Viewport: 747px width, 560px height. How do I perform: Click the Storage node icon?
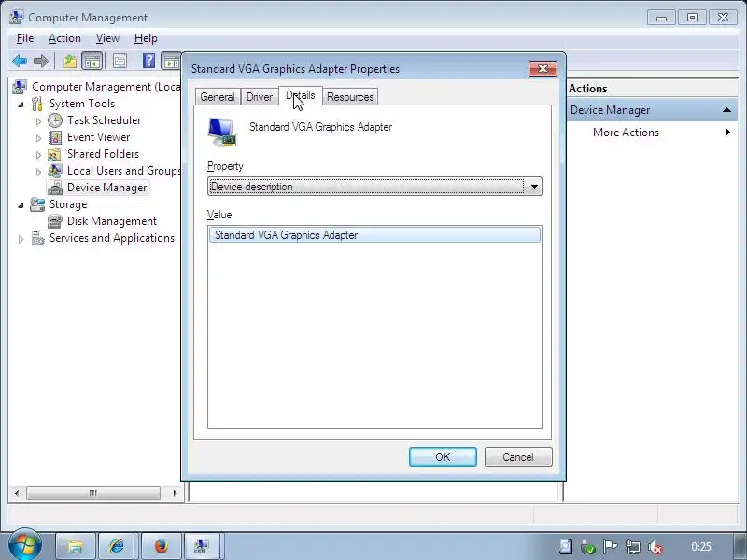coord(37,204)
